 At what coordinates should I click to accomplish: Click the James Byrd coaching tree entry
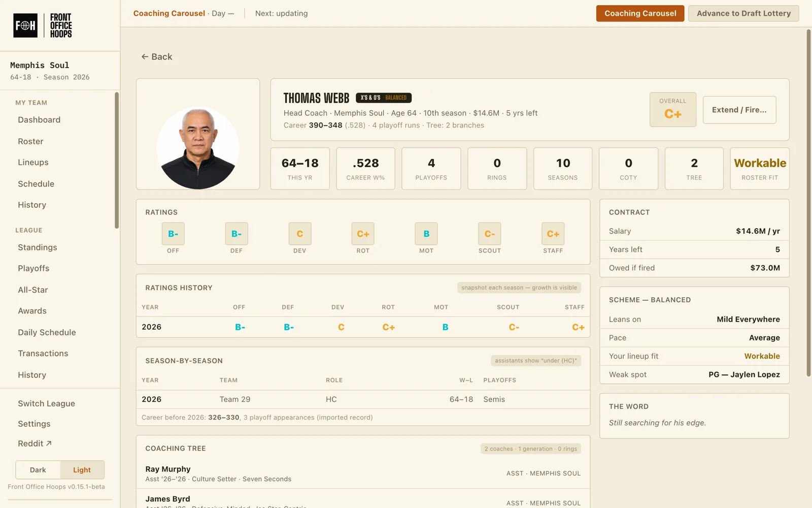pyautogui.click(x=363, y=499)
